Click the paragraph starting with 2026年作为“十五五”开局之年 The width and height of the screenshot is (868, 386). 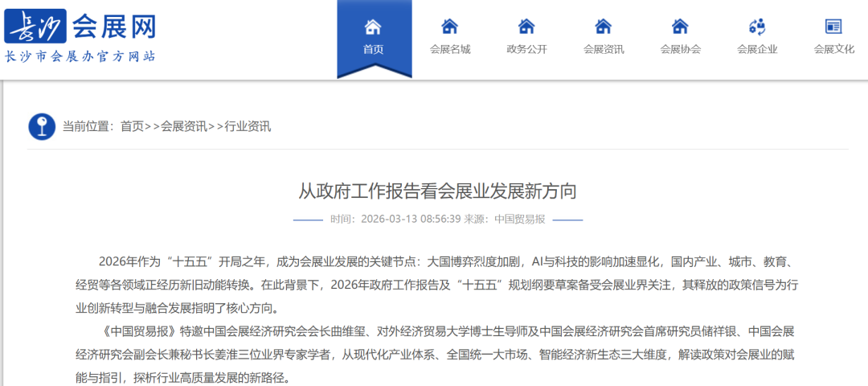click(436, 284)
